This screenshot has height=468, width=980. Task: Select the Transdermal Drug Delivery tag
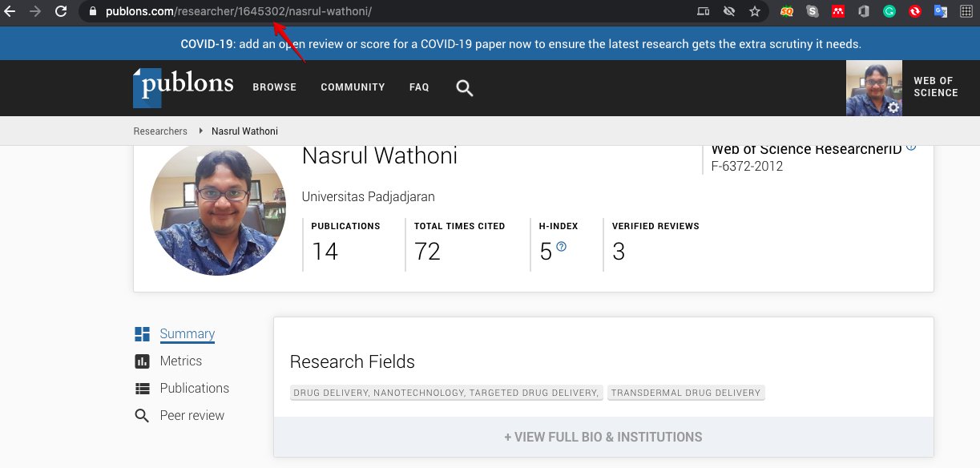[x=686, y=393]
